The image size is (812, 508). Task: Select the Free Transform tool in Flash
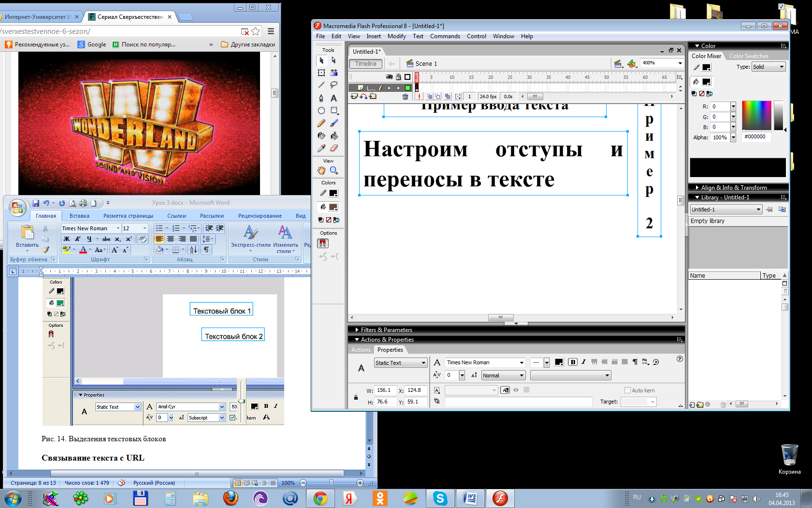tap(321, 73)
